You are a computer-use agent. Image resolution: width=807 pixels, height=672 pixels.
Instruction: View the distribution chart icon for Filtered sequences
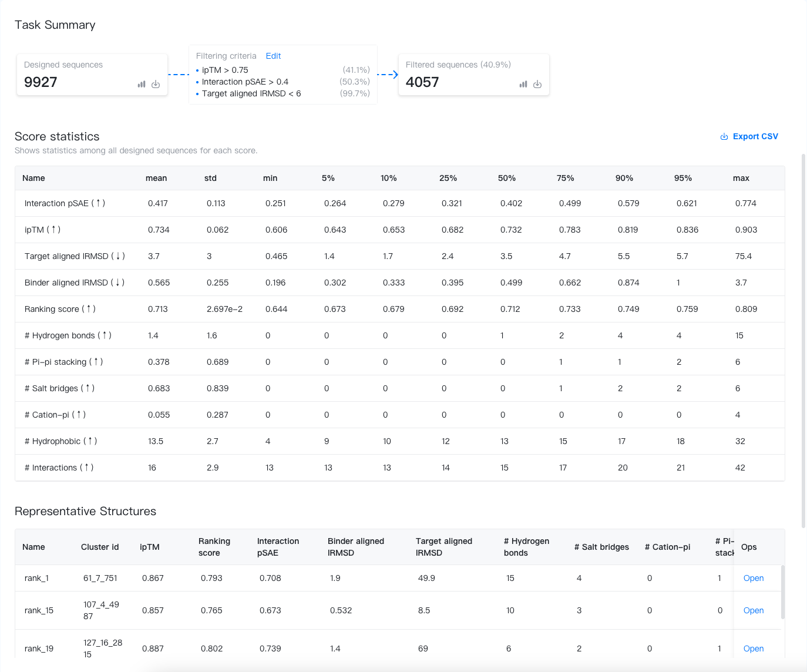(x=523, y=84)
